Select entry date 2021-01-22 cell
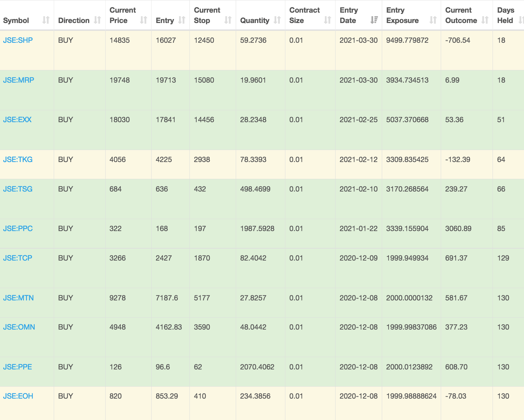 click(359, 228)
